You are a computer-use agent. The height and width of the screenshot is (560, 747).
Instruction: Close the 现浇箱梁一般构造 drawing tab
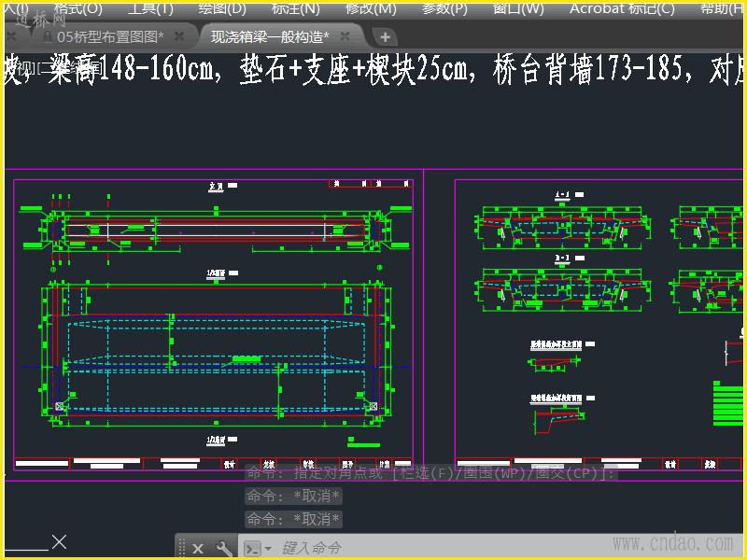tap(345, 36)
